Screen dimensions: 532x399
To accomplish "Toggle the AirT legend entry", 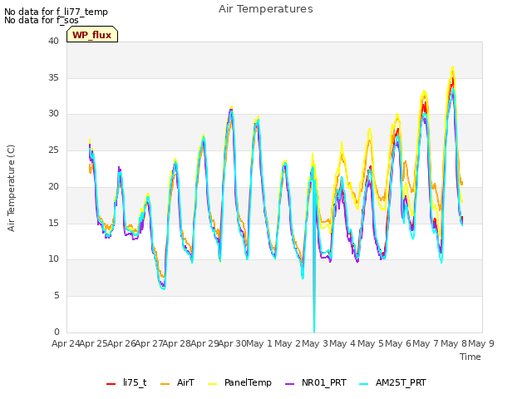I will [x=177, y=382].
